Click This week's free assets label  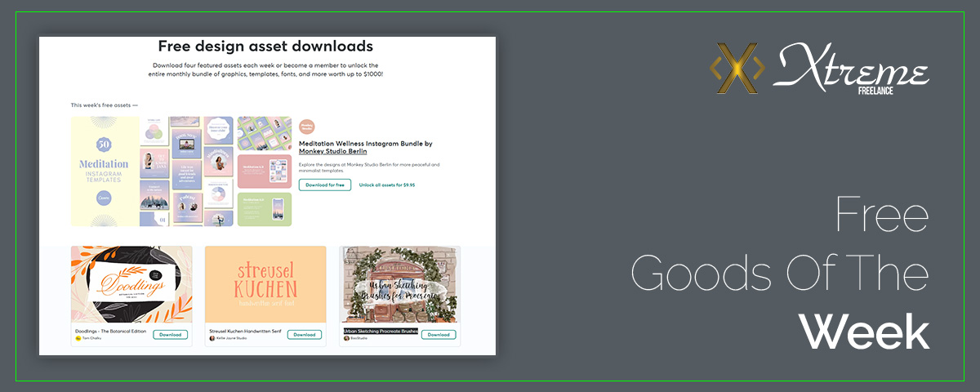105,105
